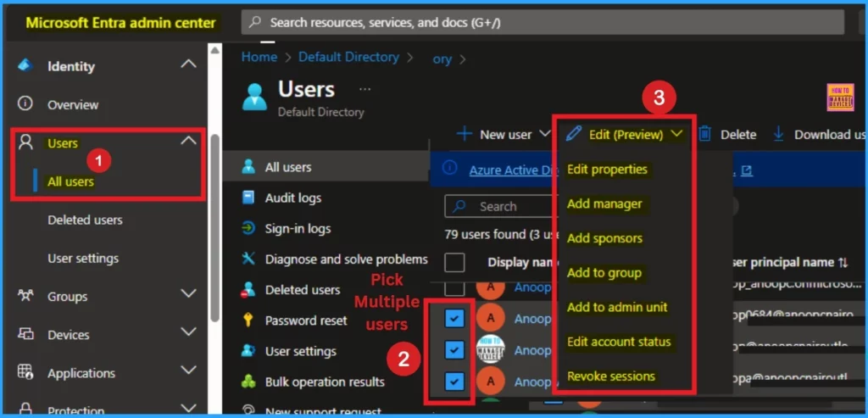Image resolution: width=868 pixels, height=418 pixels.
Task: Click the Identity diamond icon in sidebar
Action: pos(25,65)
